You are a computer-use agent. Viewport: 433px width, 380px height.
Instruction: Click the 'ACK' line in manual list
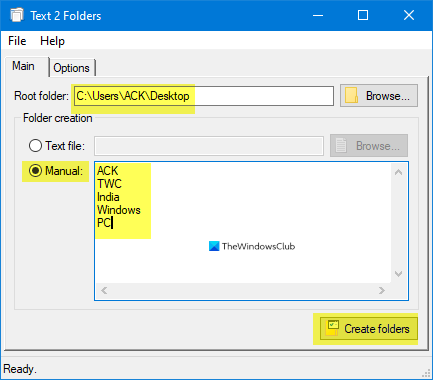click(x=107, y=171)
